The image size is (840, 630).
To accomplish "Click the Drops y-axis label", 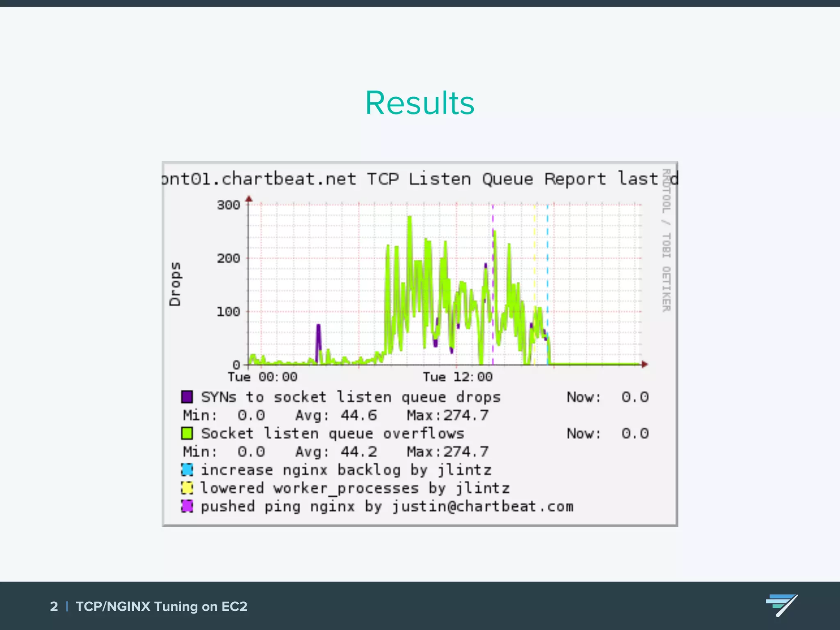I will 175,284.
